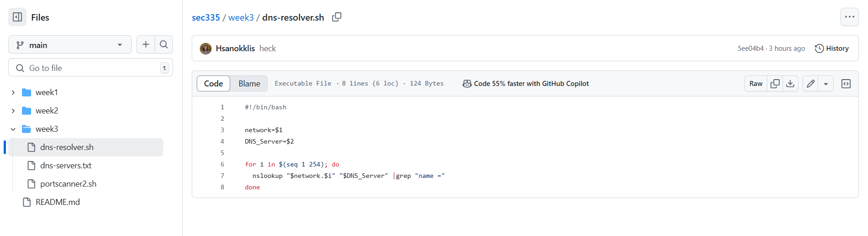Click the add file plus icon

click(x=146, y=44)
